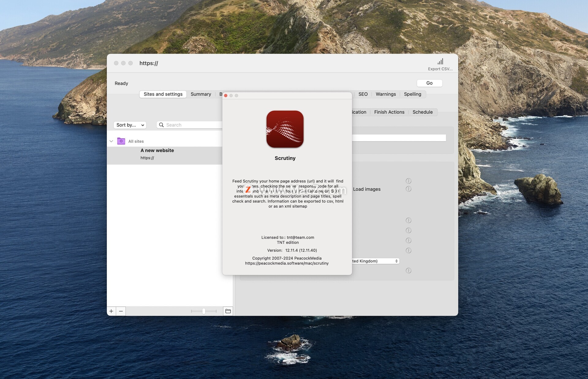Click the purple All sites folder icon

point(121,141)
